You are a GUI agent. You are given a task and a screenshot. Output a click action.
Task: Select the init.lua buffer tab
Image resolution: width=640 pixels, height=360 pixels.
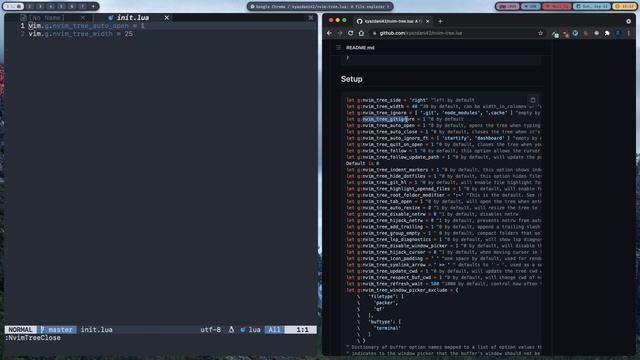pos(129,18)
